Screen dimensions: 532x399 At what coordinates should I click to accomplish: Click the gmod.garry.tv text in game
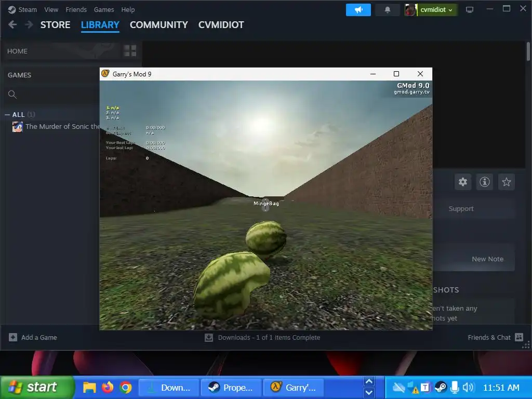pos(411,92)
